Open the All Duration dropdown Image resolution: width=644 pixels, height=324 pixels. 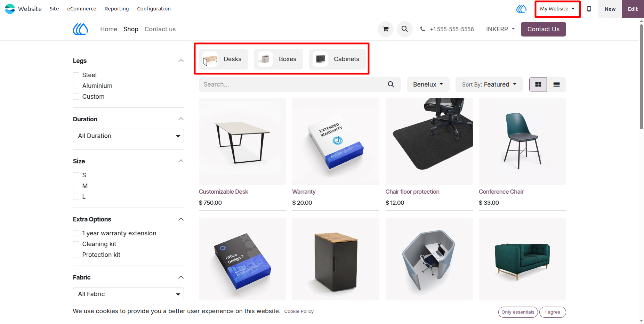point(128,136)
